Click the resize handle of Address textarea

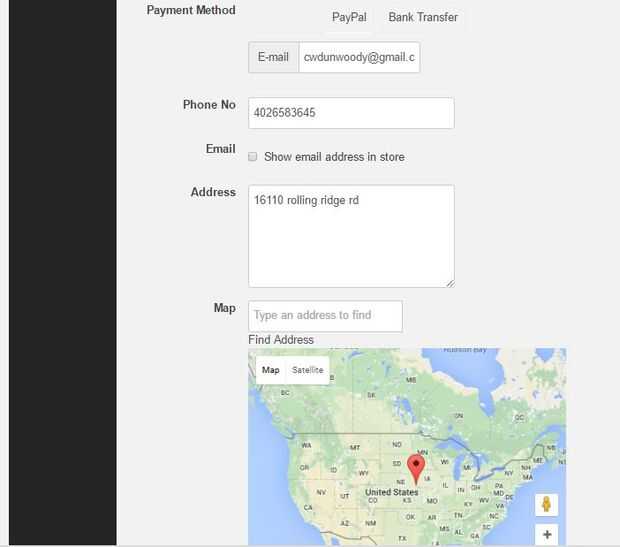tap(450, 283)
